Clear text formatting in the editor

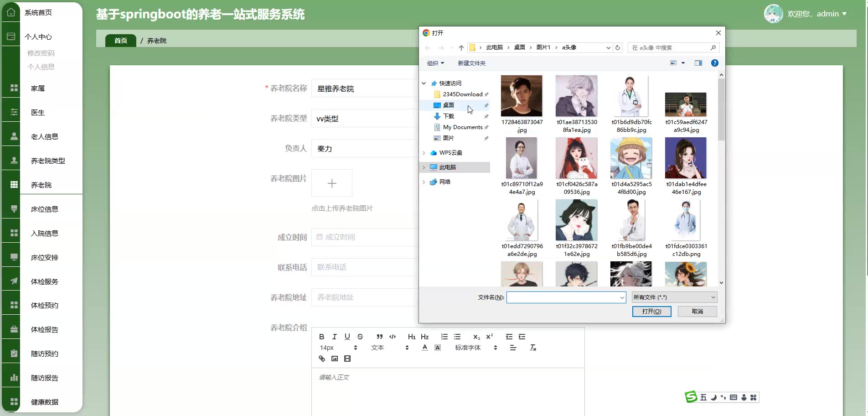pyautogui.click(x=533, y=348)
